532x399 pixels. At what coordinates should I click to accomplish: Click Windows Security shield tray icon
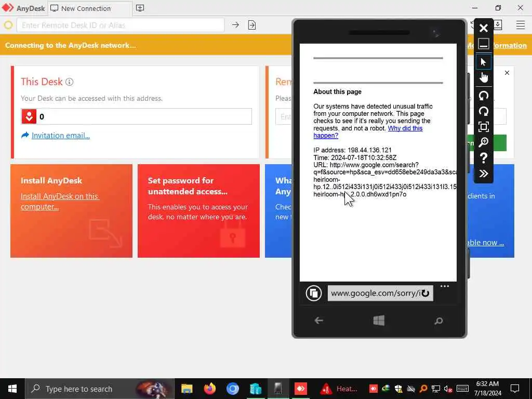point(398,389)
